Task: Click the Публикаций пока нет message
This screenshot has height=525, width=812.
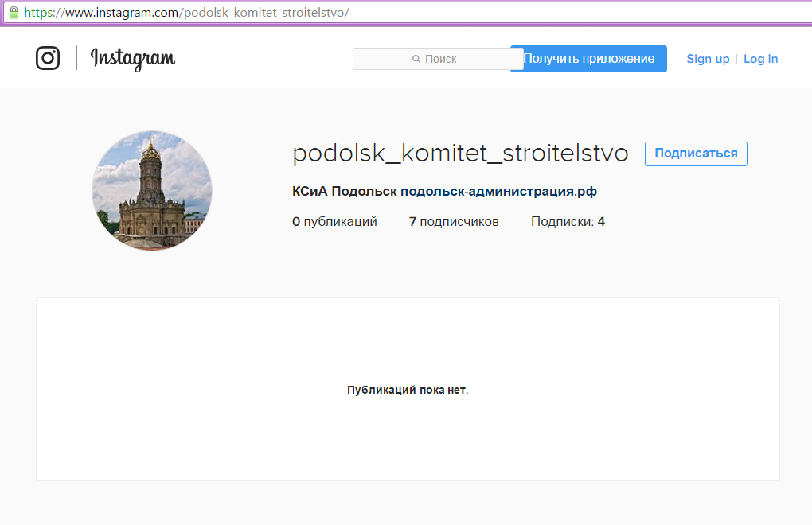Action: [x=408, y=390]
